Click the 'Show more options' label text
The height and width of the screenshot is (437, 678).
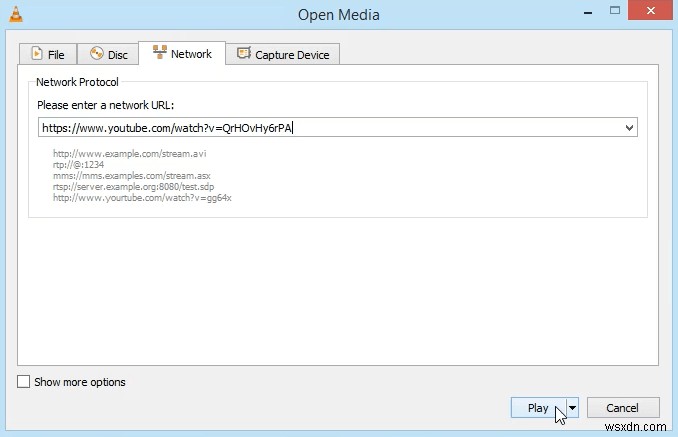(79, 382)
